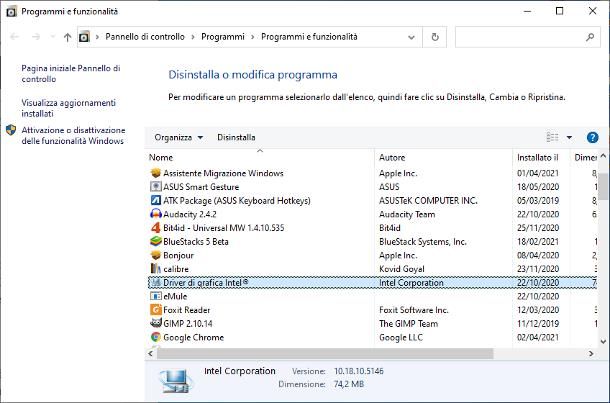Click the vertical scrollbar up arrow
This screenshot has height=403, width=610.
603,156
